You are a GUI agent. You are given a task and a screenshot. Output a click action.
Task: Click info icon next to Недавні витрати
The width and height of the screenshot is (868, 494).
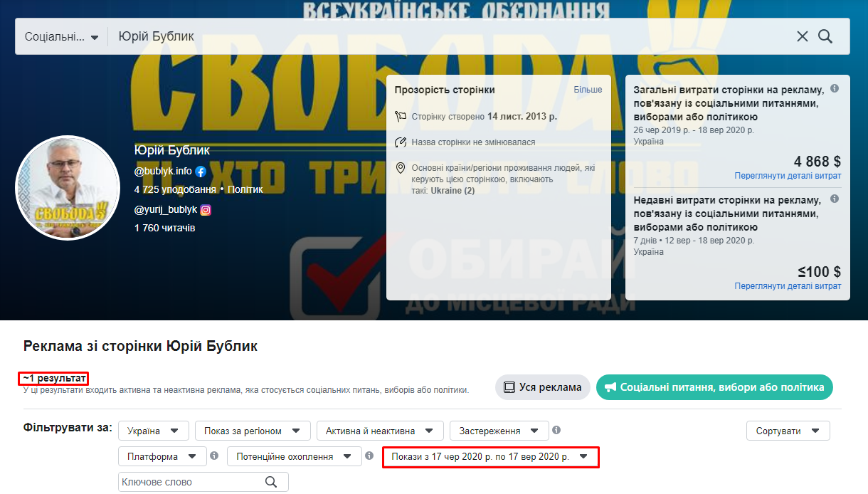coord(835,200)
